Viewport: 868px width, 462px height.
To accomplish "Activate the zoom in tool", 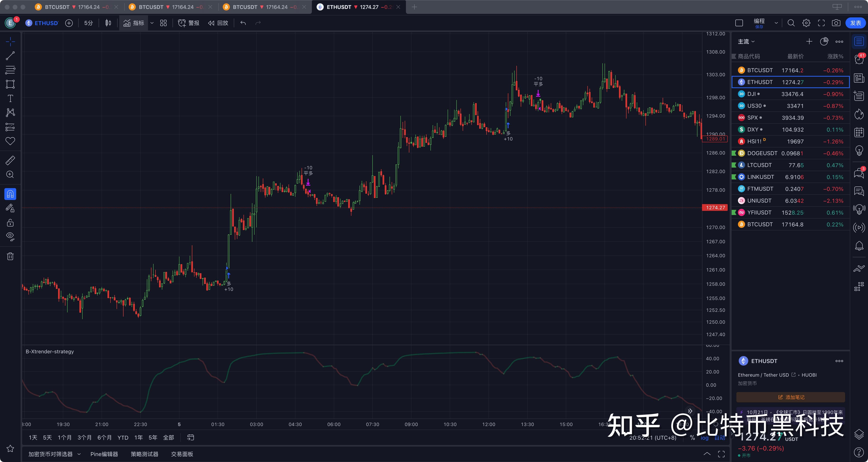I will click(10, 174).
